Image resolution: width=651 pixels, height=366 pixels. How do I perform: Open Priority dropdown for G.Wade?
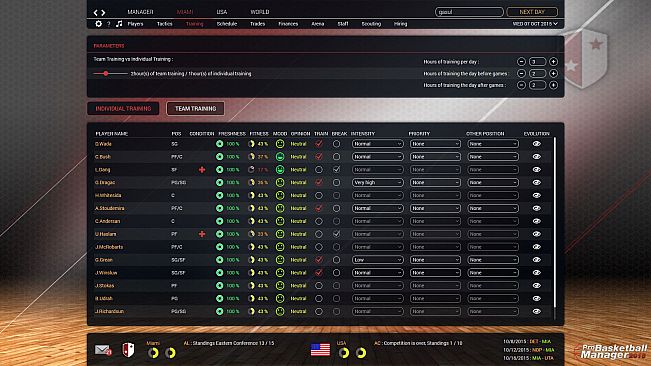click(435, 144)
